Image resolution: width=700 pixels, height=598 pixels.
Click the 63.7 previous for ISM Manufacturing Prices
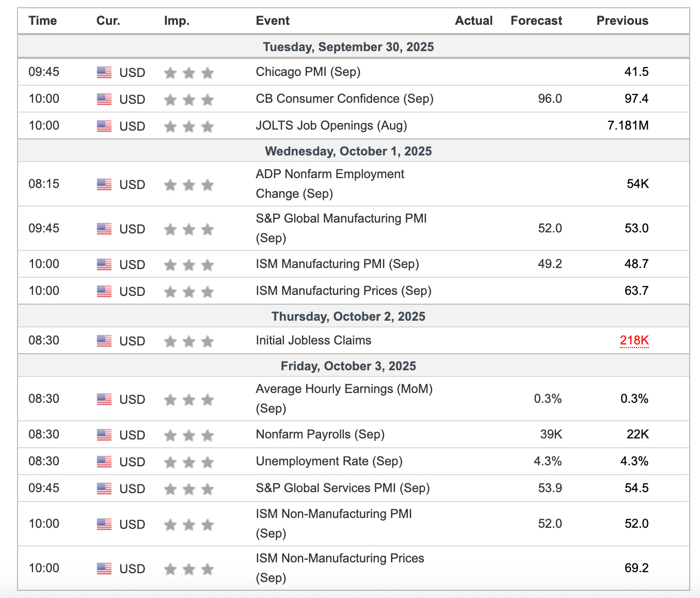637,291
